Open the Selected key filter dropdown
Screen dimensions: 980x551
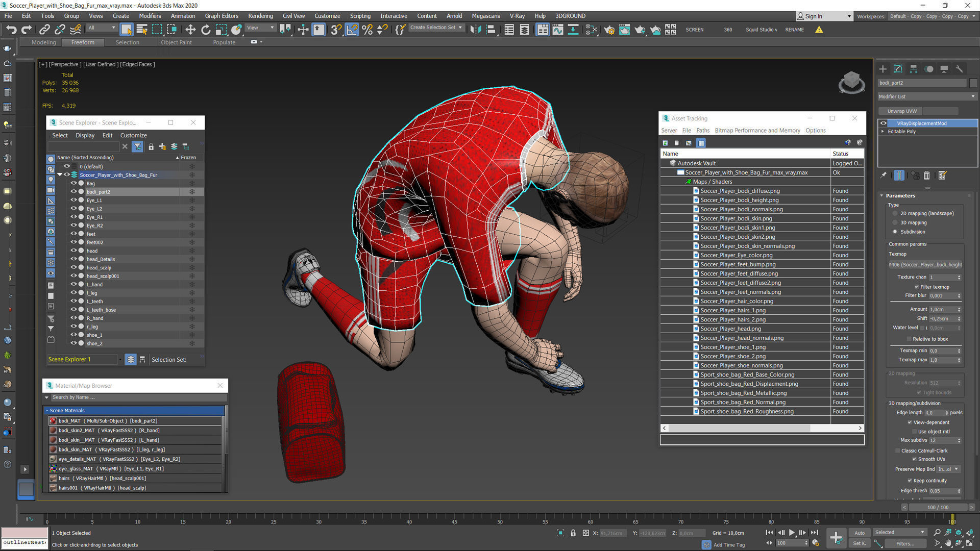[x=900, y=533]
